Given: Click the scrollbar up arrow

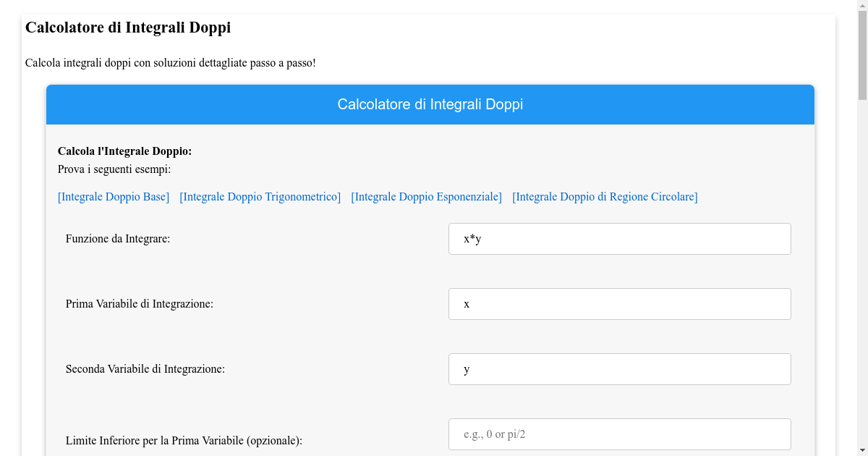Looking at the screenshot, I should coord(862,6).
